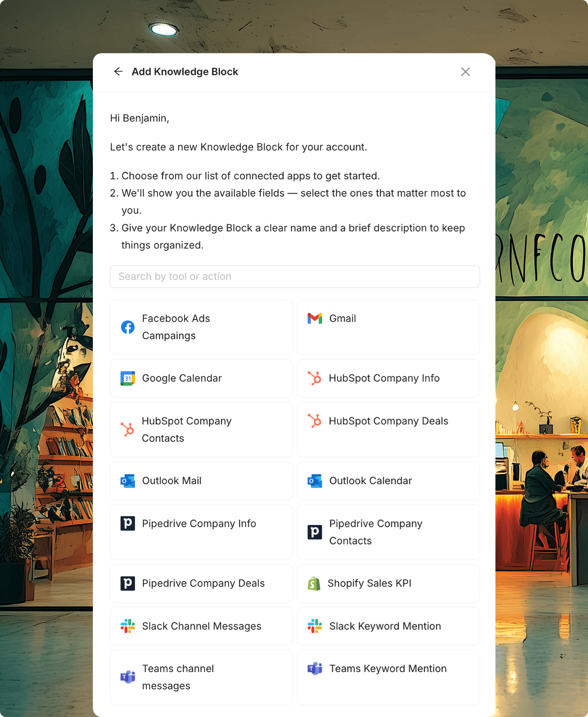This screenshot has height=717, width=588.
Task: Select Pipedrive Company Info card
Action: pyautogui.click(x=201, y=532)
